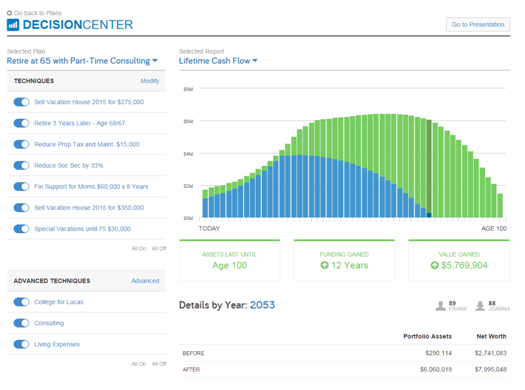The height and width of the screenshot is (390, 525).
Task: Toggle Special Vacations until 75 $30,000
Action: [21, 229]
